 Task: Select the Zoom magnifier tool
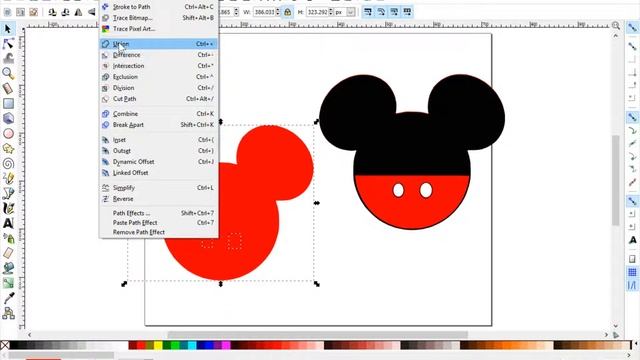[8, 73]
